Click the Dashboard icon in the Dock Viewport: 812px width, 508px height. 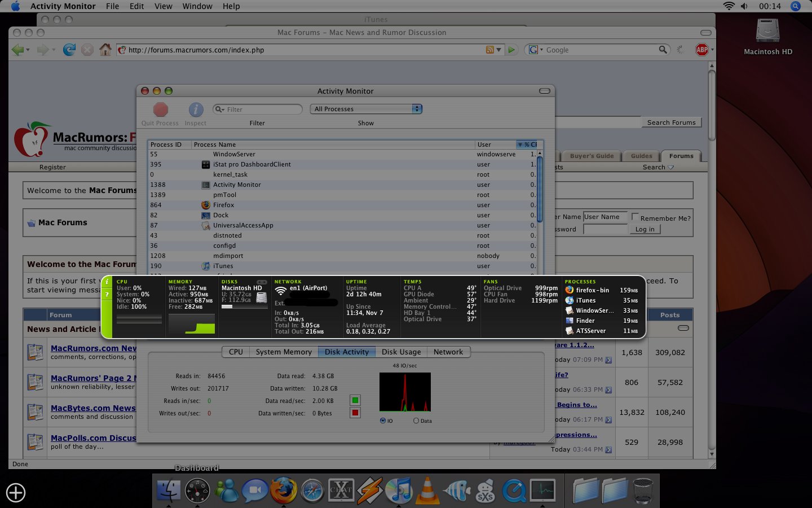[197, 490]
